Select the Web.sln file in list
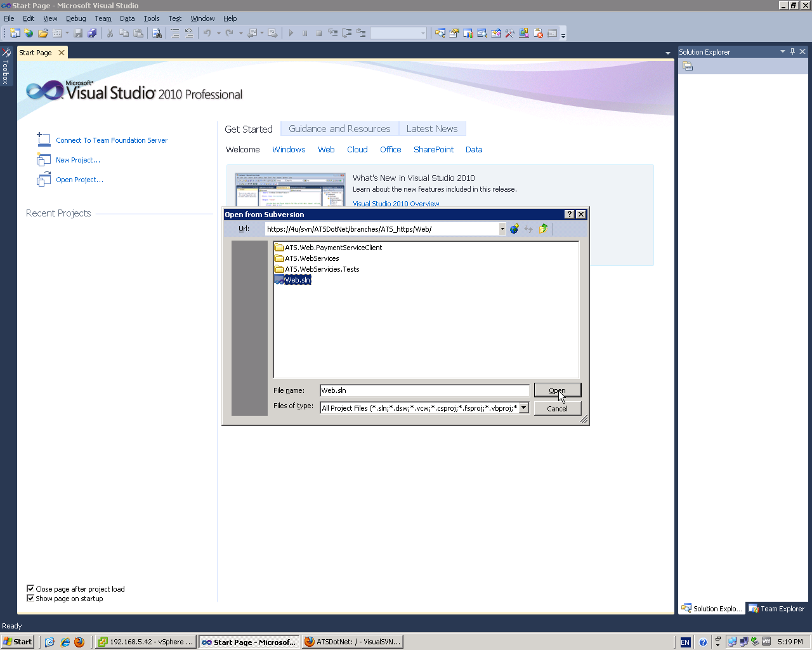Image resolution: width=812 pixels, height=650 pixels. [292, 280]
